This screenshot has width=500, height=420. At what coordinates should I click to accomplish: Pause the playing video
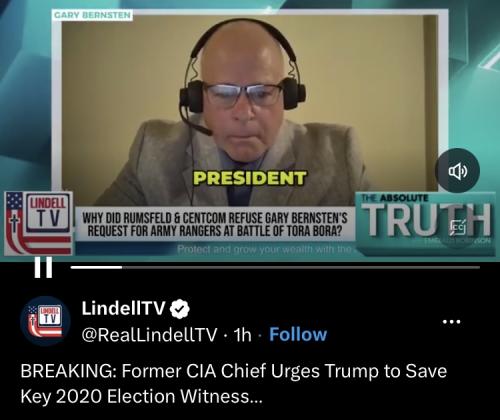[x=43, y=267]
